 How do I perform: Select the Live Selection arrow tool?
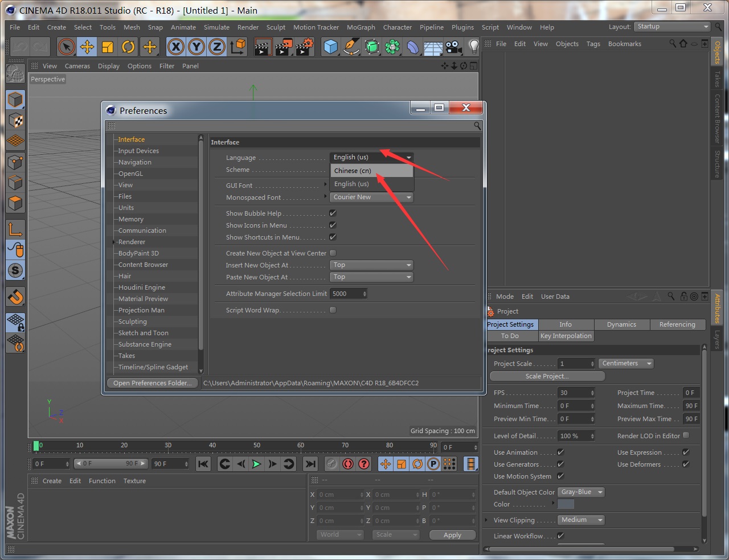(67, 47)
